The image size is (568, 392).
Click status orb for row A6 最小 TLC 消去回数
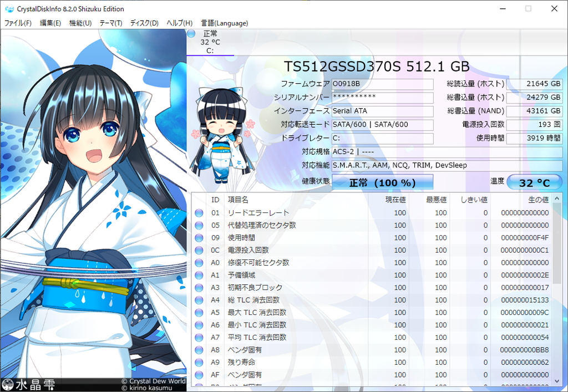[199, 325]
